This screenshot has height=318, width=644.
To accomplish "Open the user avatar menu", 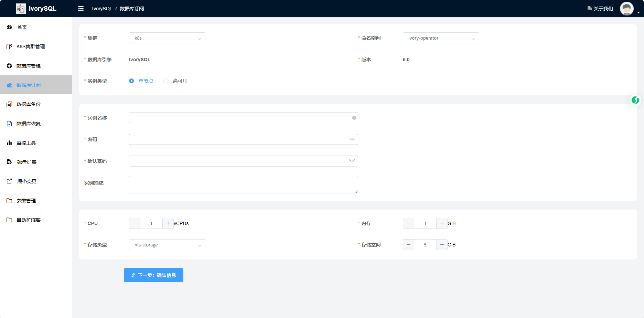I will [626, 9].
